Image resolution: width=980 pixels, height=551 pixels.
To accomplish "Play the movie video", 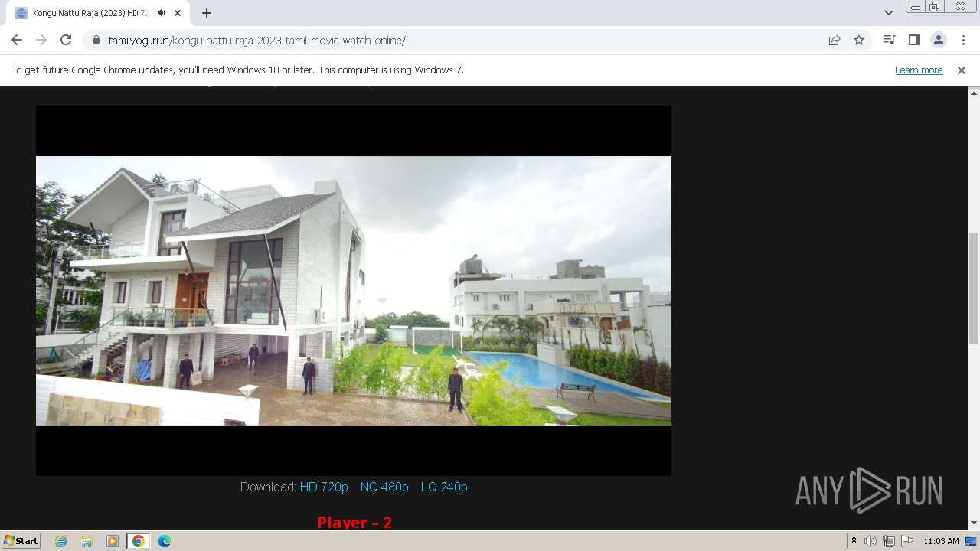I will 354,291.
